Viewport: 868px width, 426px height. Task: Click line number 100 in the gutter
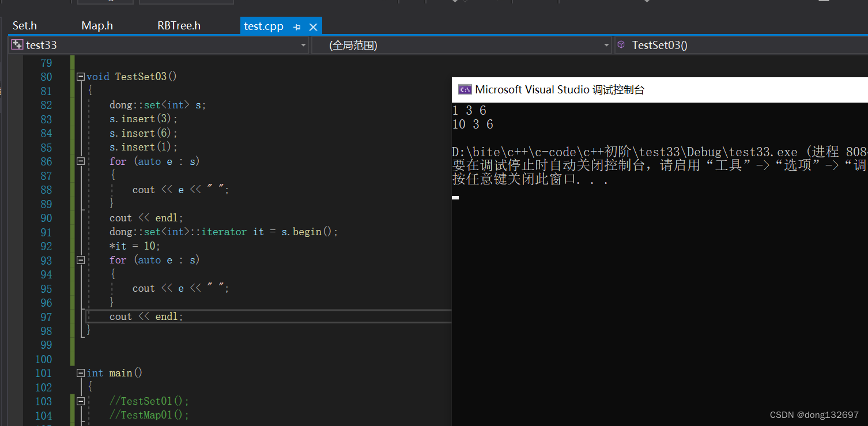(43, 359)
